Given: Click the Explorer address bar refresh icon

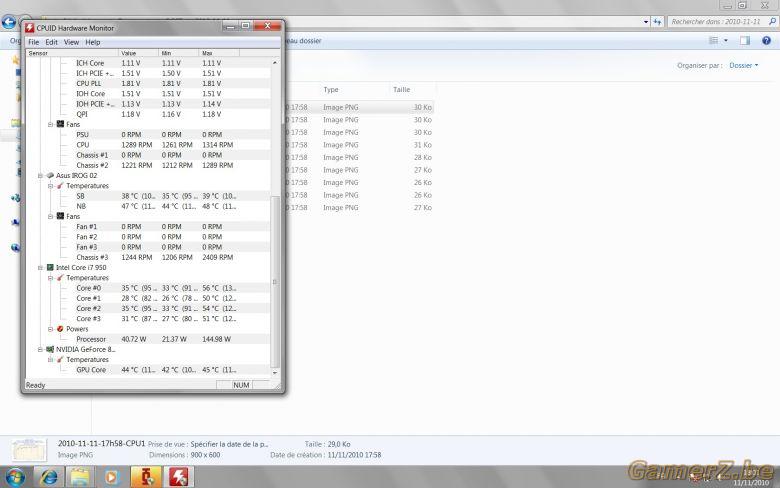Looking at the screenshot, I should (x=657, y=22).
